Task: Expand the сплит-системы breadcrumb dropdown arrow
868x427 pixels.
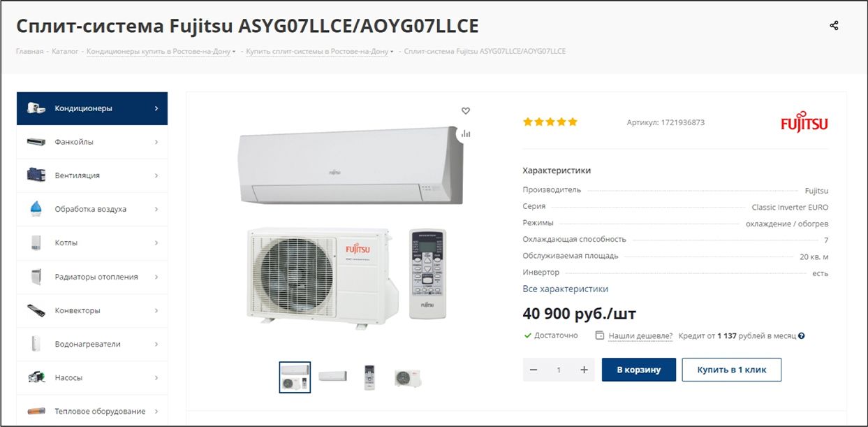Action: [392, 52]
